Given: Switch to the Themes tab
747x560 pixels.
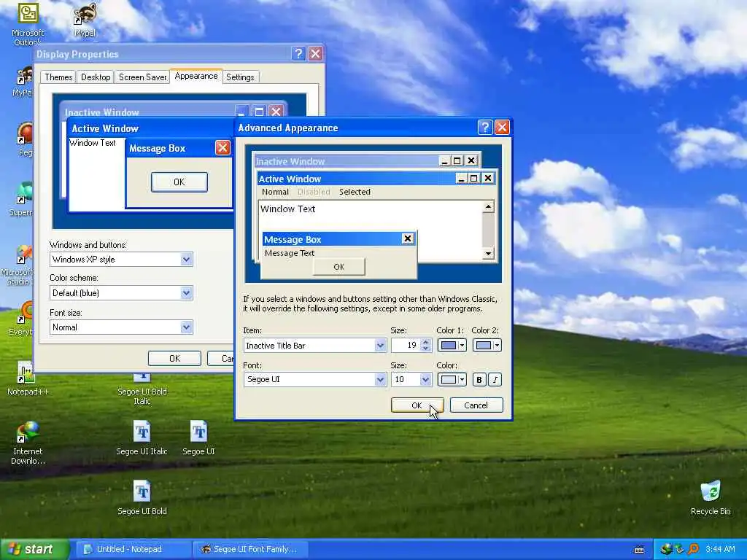Looking at the screenshot, I should pyautogui.click(x=58, y=77).
